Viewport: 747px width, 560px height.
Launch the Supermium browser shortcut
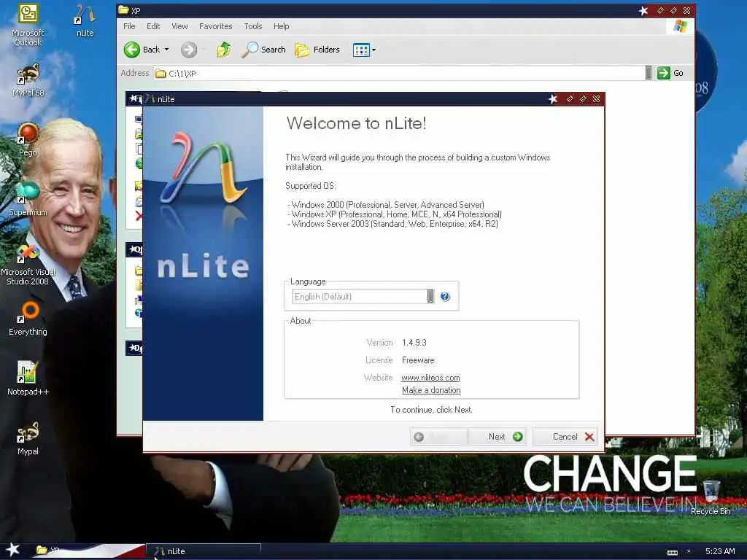(x=28, y=199)
